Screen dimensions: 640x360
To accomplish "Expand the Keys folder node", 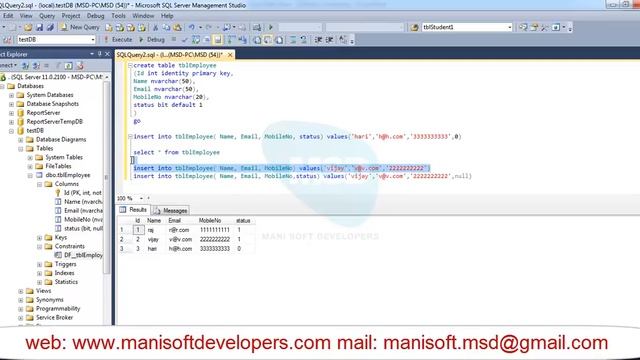I will (x=40, y=238).
